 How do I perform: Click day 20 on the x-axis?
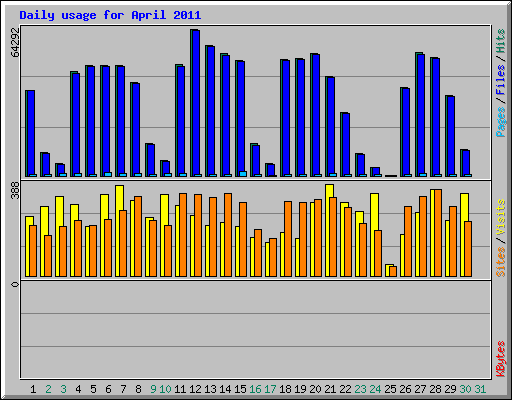click(x=315, y=389)
